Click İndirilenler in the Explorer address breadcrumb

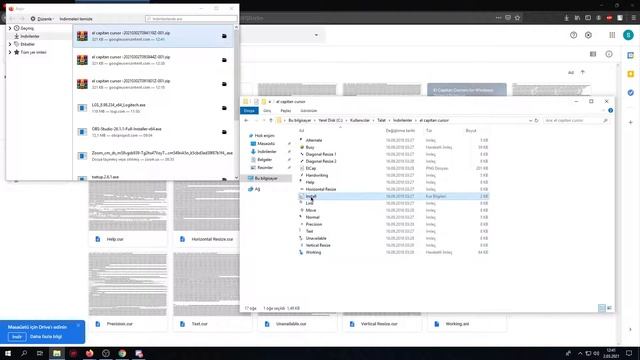(x=403, y=120)
